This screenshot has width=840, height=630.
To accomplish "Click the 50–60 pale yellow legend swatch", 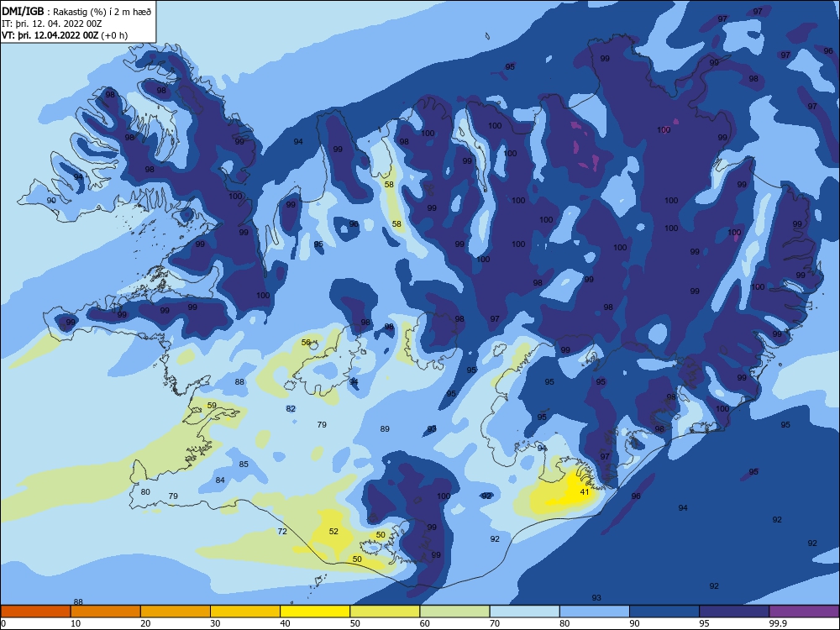I will [x=385, y=612].
